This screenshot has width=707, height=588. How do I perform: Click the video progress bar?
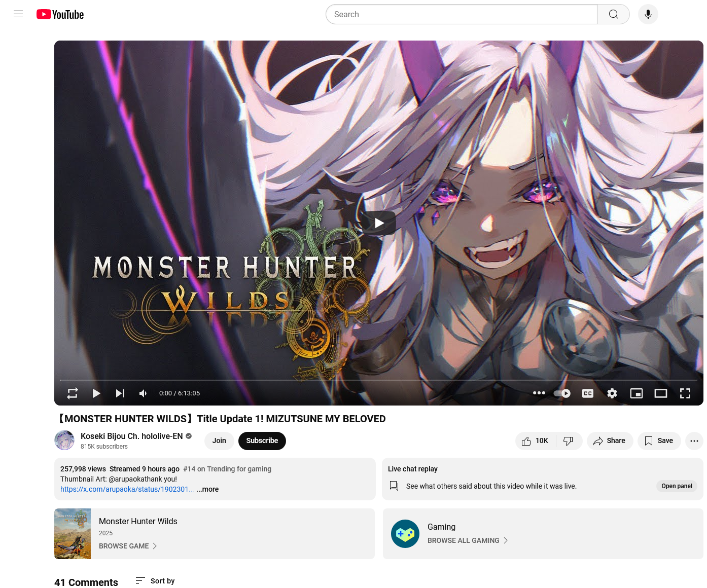pyautogui.click(x=379, y=380)
